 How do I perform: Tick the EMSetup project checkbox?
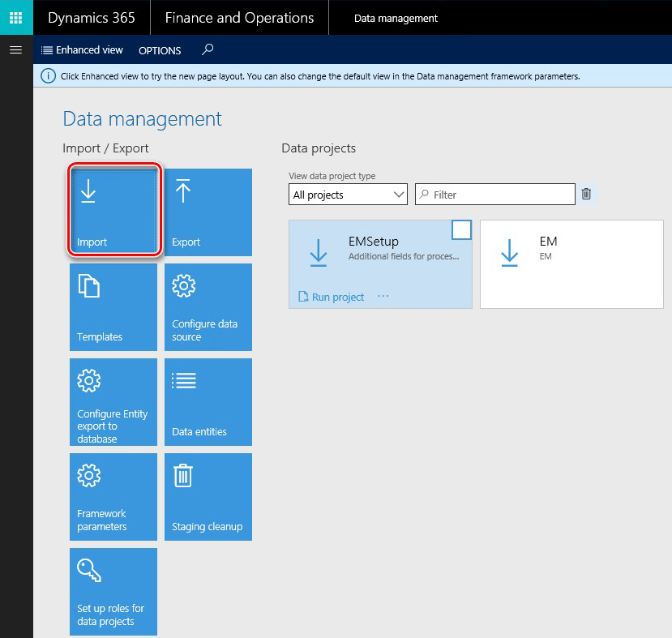(461, 230)
